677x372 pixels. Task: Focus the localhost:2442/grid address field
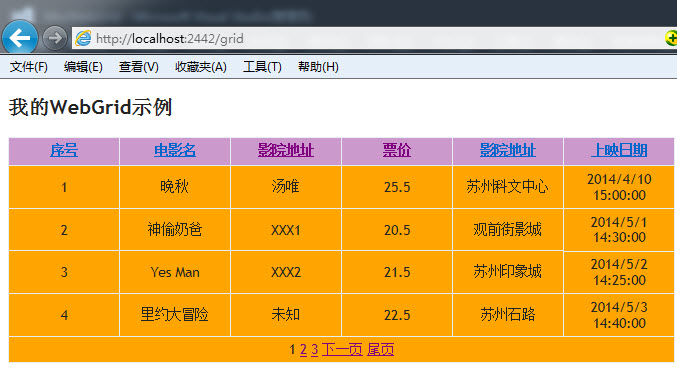coord(367,38)
